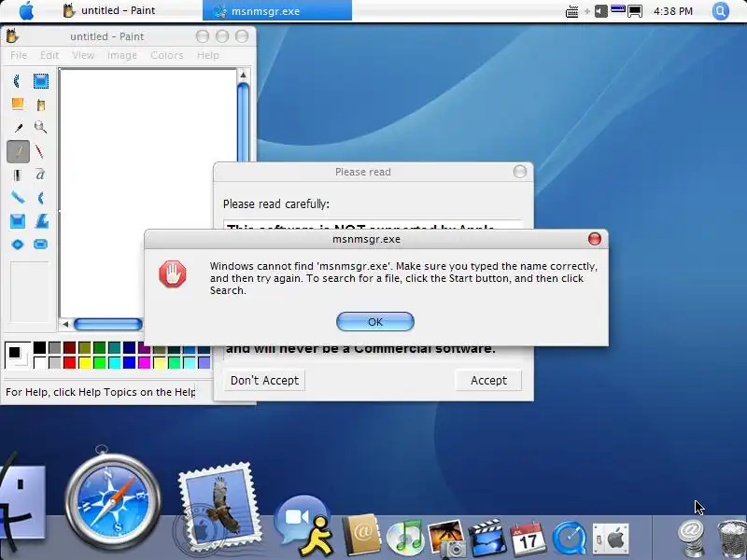Pick the red color swatch in palette
Screen dimensions: 747x560
(x=69, y=363)
